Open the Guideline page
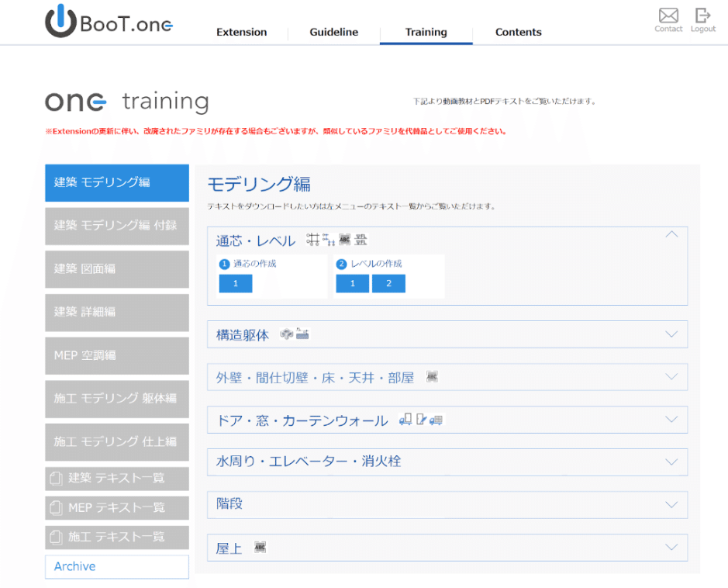 (333, 32)
